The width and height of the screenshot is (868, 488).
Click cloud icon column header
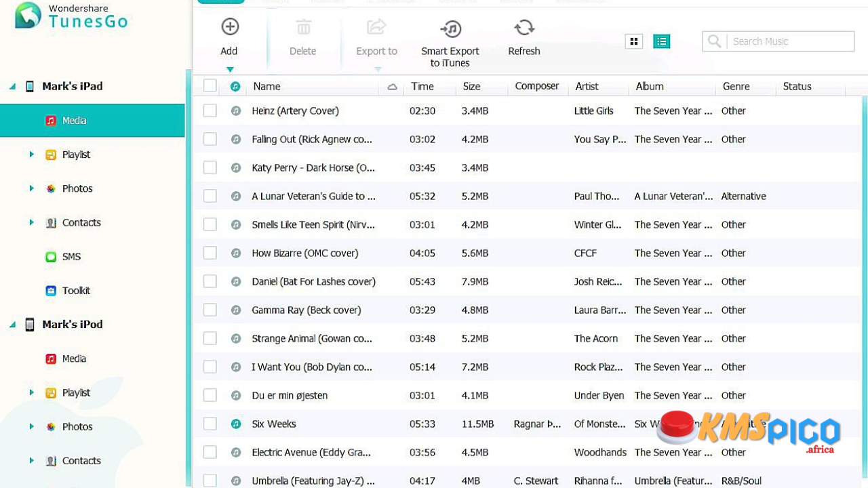392,87
